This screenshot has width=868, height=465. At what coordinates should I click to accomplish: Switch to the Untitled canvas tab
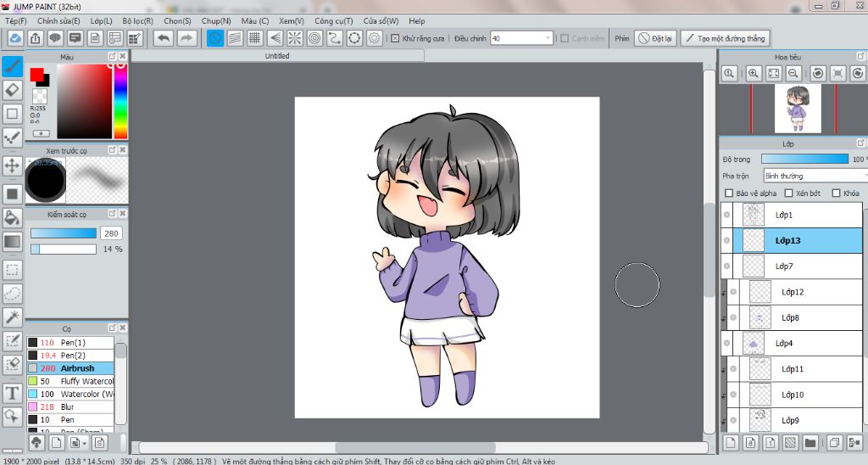pos(277,55)
